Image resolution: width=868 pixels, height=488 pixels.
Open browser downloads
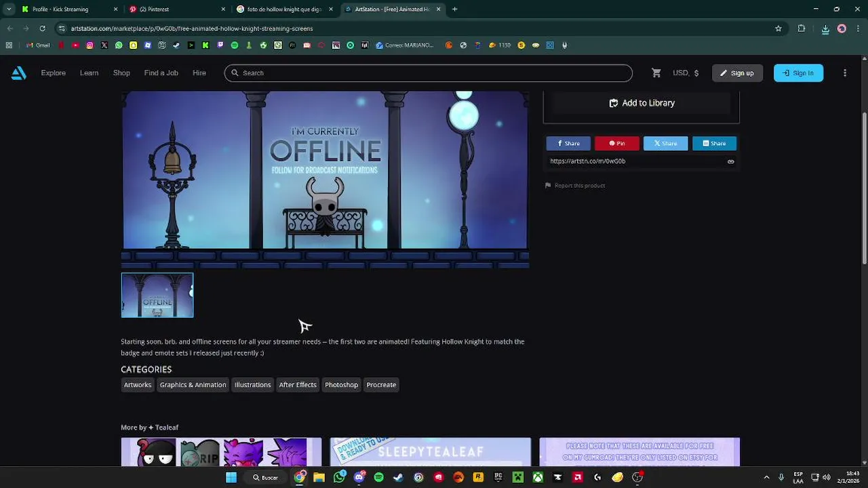(825, 29)
